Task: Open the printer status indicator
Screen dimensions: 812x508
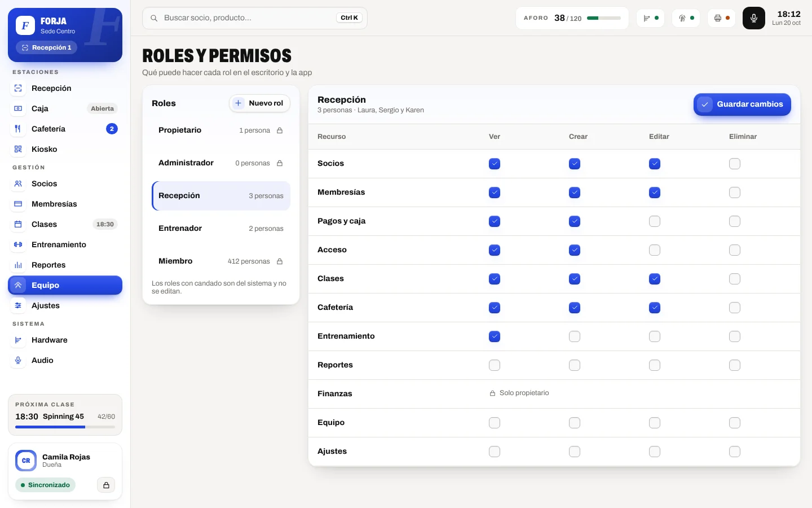Action: 722,18
